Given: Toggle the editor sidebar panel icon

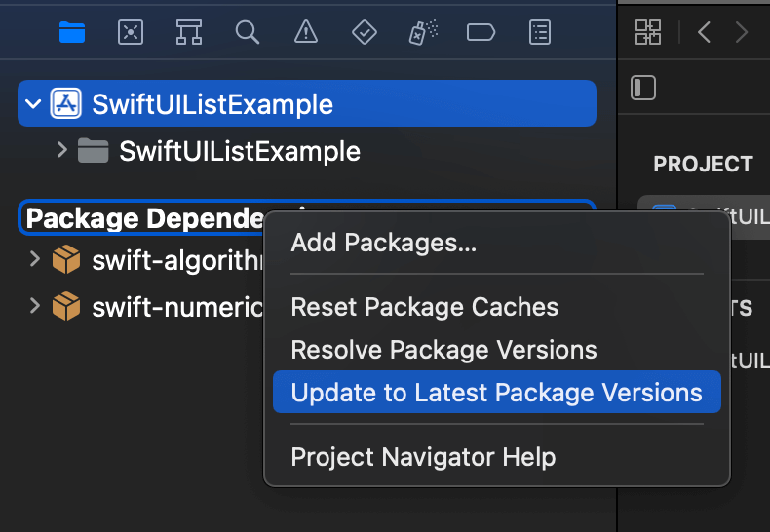Looking at the screenshot, I should (643, 88).
